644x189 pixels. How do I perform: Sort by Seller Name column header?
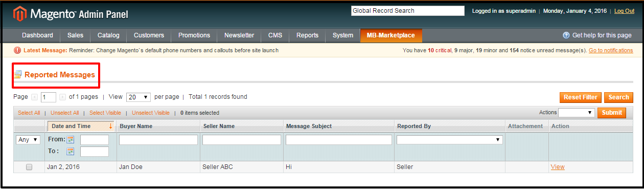click(x=219, y=126)
